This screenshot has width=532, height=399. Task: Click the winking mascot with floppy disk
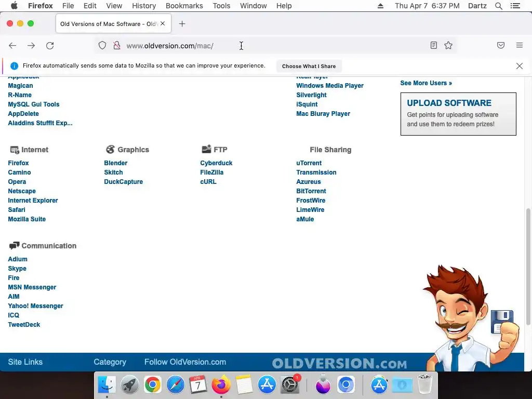[471, 317]
